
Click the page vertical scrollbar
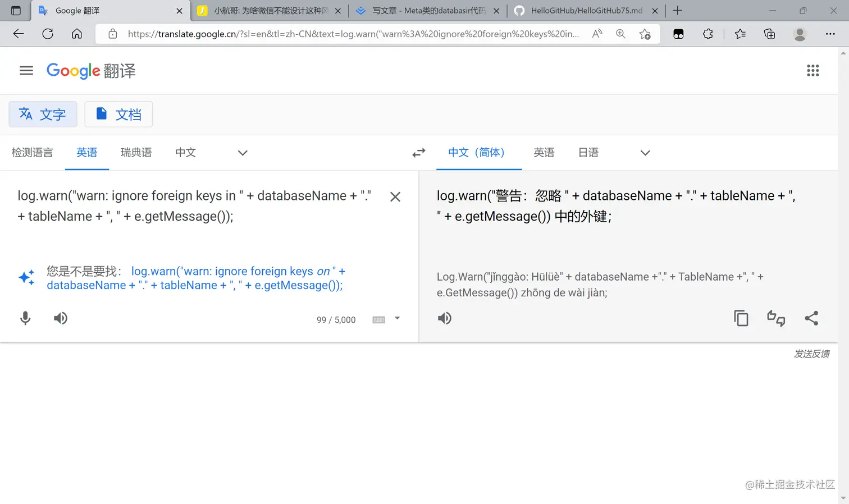click(x=843, y=275)
